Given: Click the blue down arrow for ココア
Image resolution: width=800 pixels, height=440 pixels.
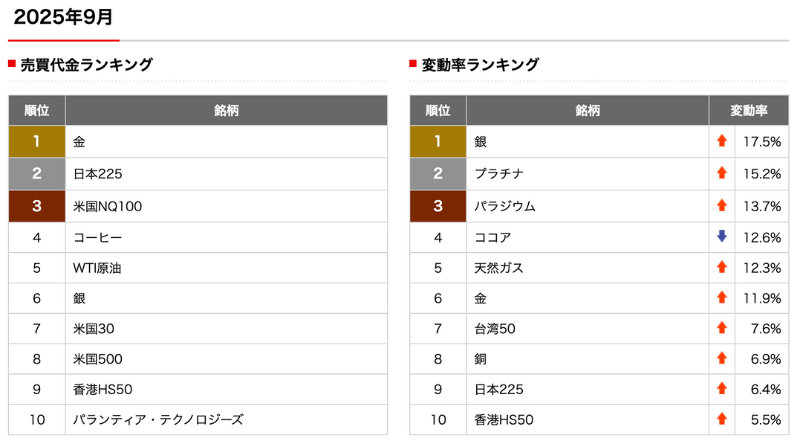Looking at the screenshot, I should tap(722, 236).
